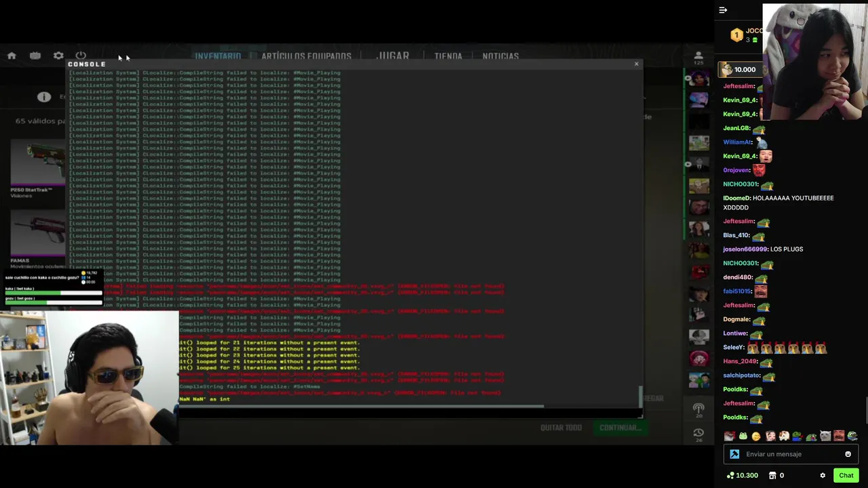Insert the first red-face quick emote

pyautogui.click(x=729, y=436)
